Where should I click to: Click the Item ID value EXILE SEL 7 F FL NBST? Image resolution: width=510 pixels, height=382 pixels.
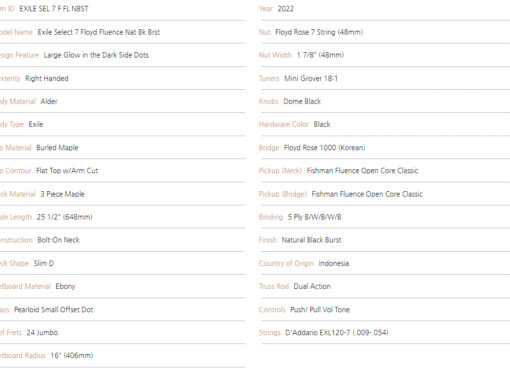click(x=54, y=9)
